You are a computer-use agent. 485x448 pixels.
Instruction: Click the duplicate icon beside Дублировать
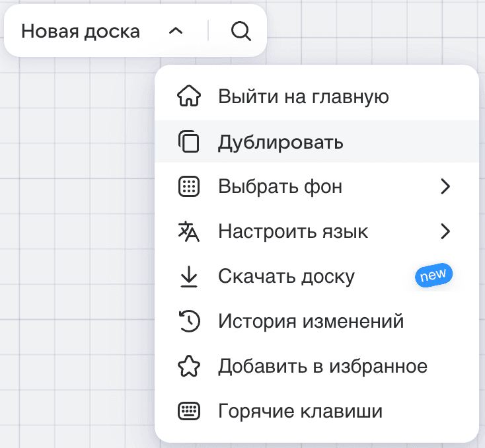tap(189, 141)
